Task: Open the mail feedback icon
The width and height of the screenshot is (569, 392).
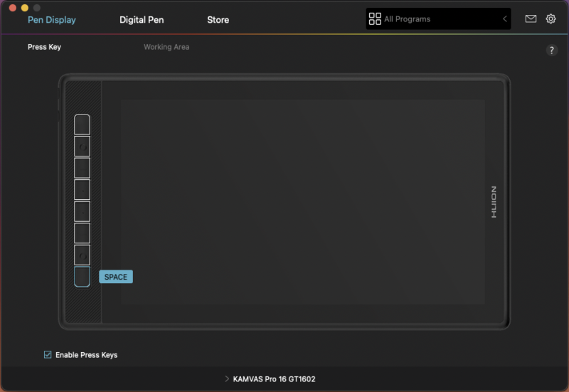Action: click(531, 18)
